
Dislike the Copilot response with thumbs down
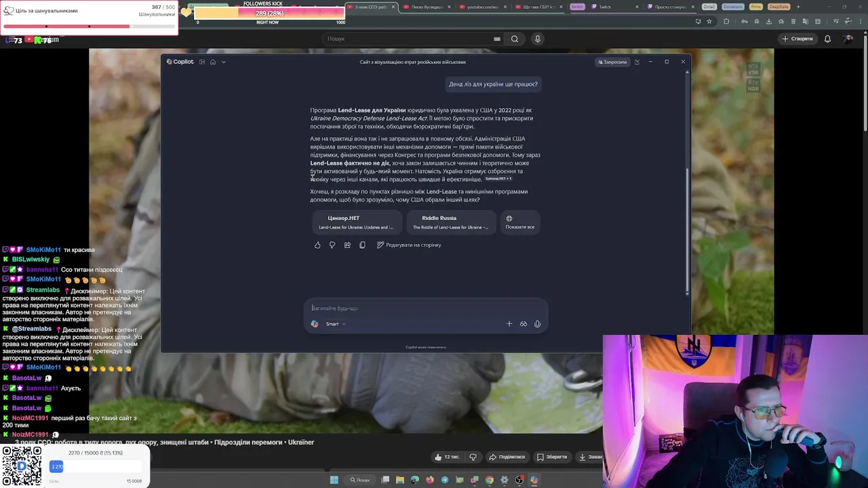(x=332, y=245)
